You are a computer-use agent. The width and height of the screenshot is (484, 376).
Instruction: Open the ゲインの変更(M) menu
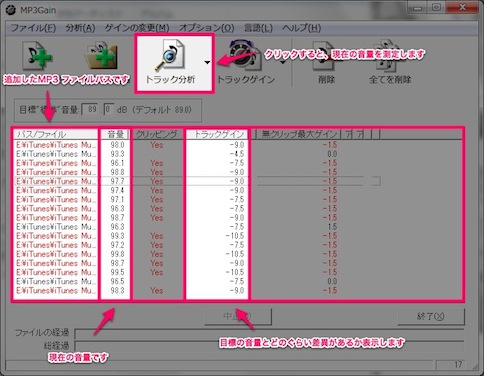(137, 28)
